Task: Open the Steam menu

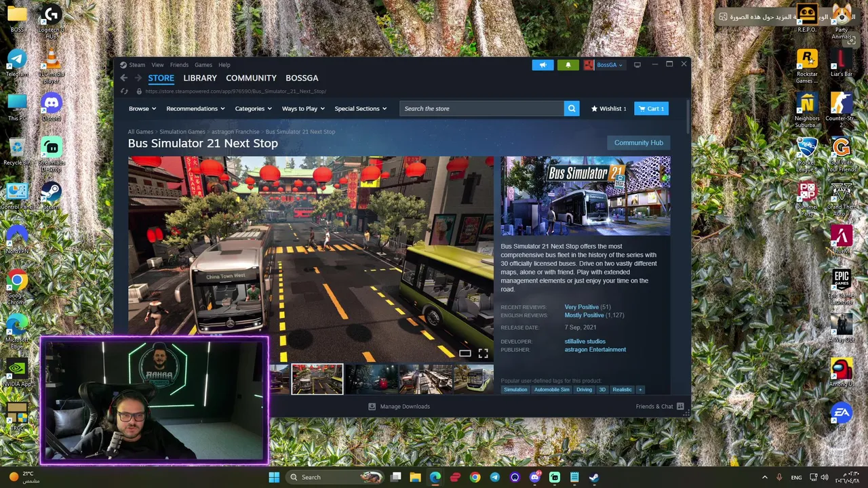Action: [137, 65]
